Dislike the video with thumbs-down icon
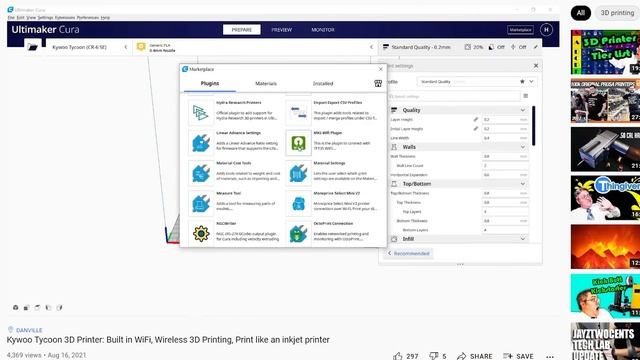640x360 pixels. (x=433, y=356)
